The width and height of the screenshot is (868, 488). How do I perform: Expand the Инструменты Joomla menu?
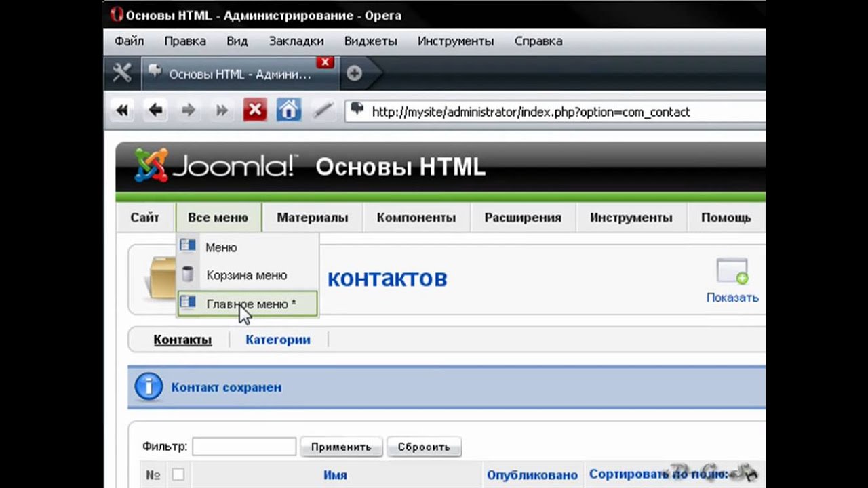631,218
